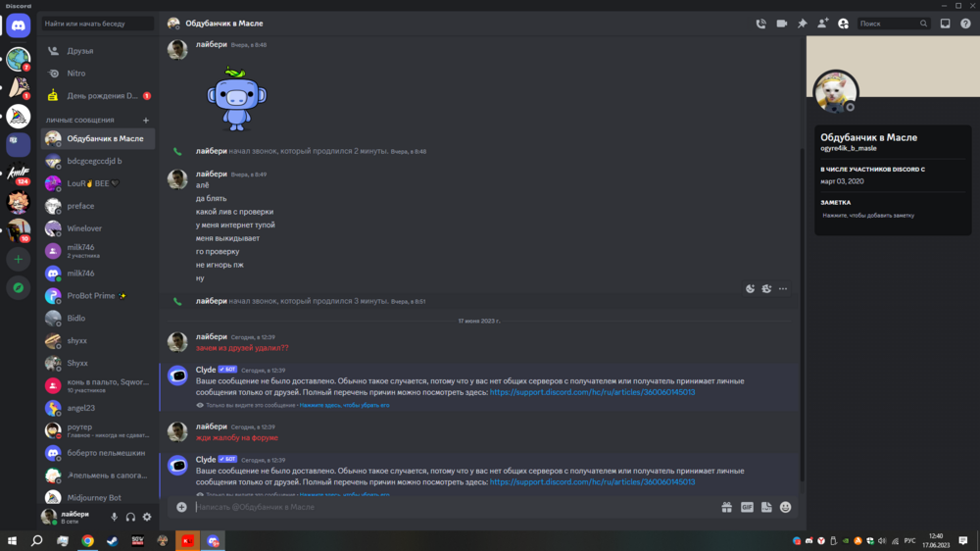Select Обдубанчик в Масле conversation in list

[97, 139]
